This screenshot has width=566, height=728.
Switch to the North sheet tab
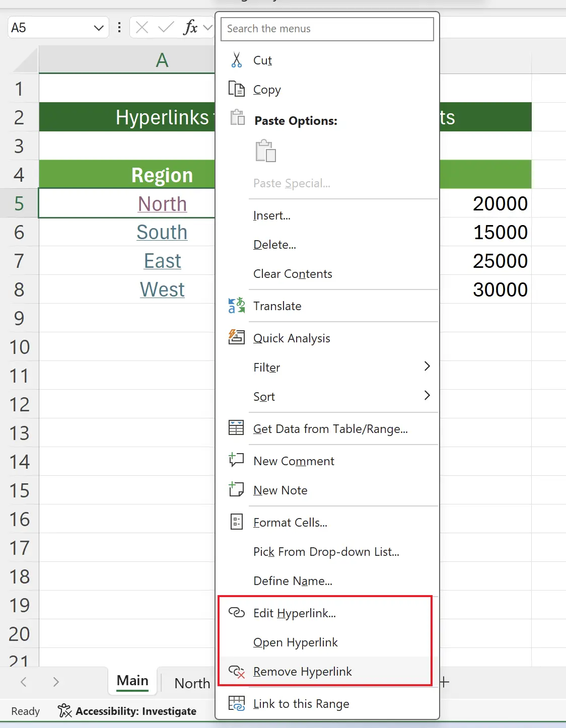[x=192, y=683]
